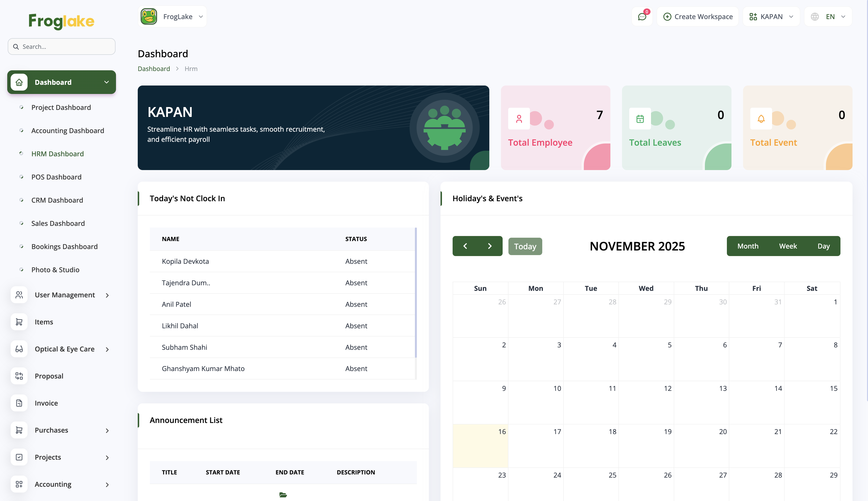Image resolution: width=868 pixels, height=501 pixels.
Task: Click the FrogLake frog avatar icon
Action: (149, 16)
